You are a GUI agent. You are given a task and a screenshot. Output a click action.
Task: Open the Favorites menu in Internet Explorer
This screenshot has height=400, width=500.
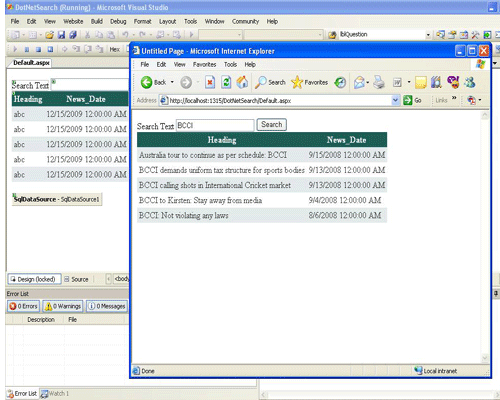[x=204, y=64]
